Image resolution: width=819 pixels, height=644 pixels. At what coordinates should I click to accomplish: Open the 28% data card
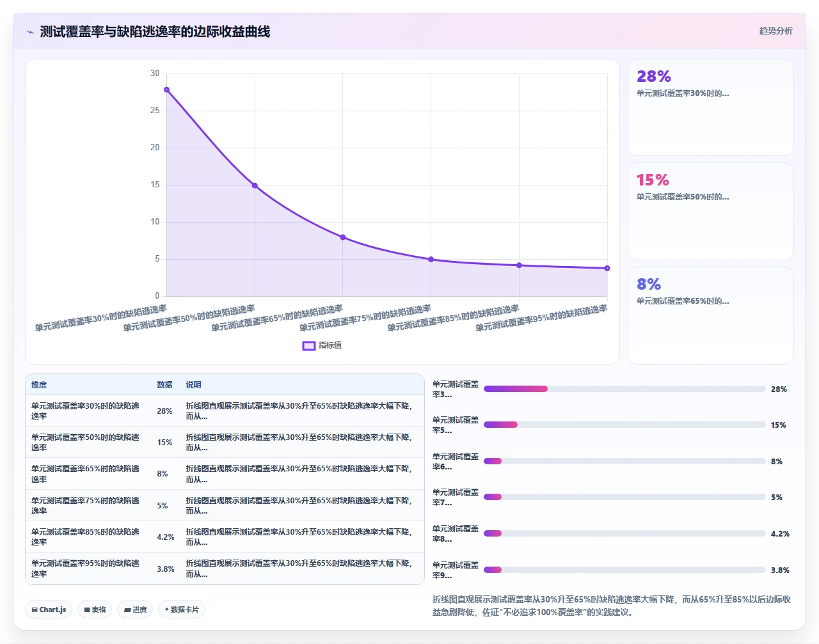coord(711,107)
